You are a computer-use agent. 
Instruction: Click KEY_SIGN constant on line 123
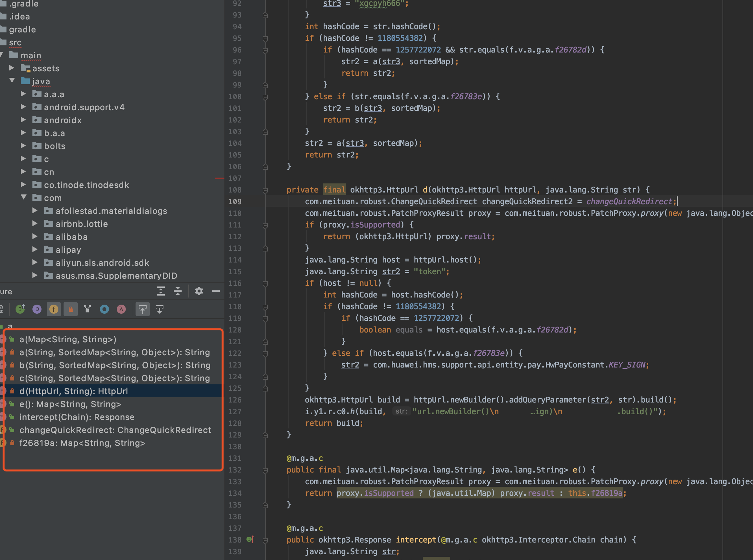(627, 365)
